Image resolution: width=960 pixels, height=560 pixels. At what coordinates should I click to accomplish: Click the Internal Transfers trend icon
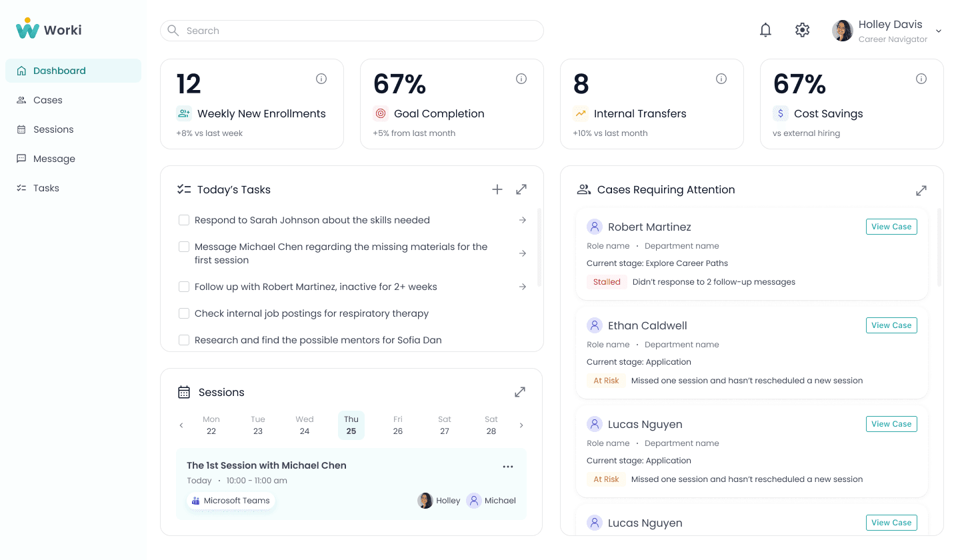tap(580, 113)
